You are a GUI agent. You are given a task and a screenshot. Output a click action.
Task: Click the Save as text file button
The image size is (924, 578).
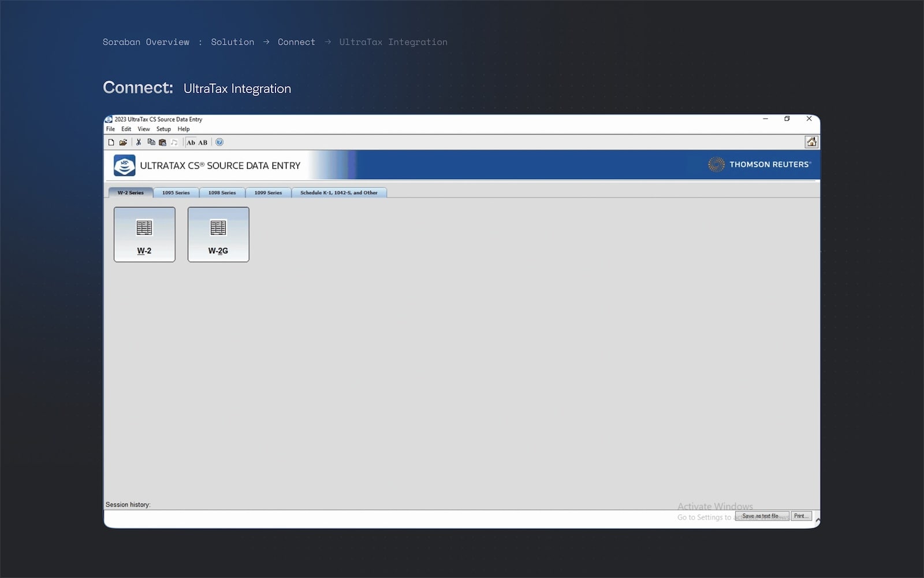pos(762,516)
